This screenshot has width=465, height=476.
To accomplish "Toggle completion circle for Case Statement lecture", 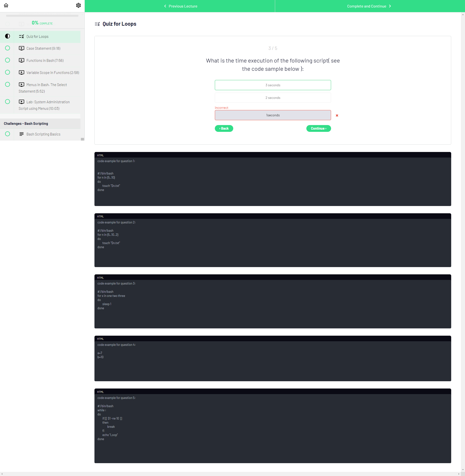I will [x=8, y=48].
